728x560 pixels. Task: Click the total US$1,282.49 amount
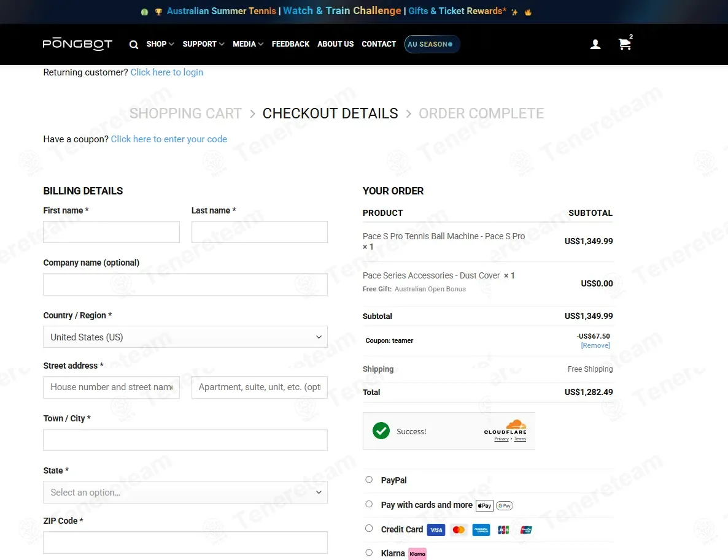(589, 392)
